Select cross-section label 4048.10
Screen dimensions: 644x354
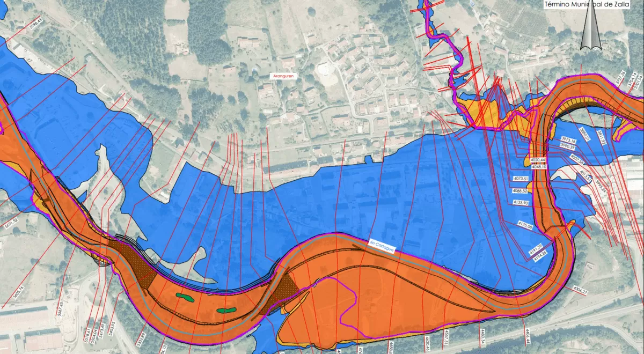point(538,167)
